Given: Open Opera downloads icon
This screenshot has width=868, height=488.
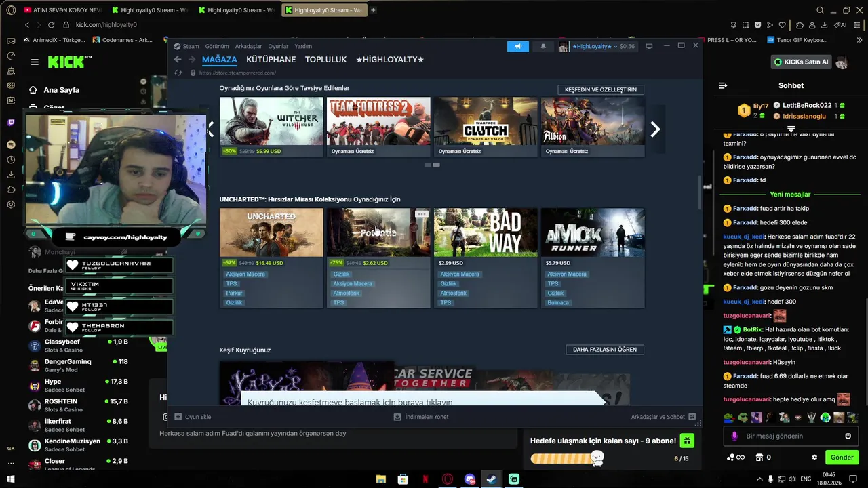Looking at the screenshot, I should (824, 25).
